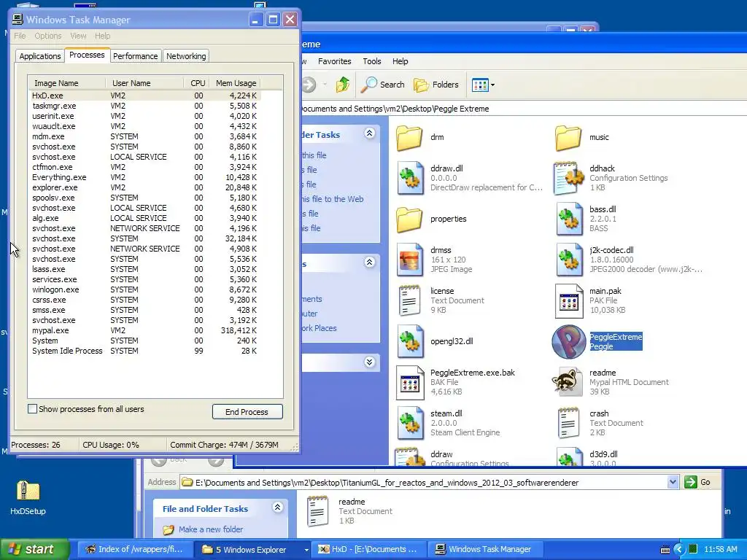Image resolution: width=747 pixels, height=560 pixels.
Task: Switch to the Networking tab
Action: point(186,56)
